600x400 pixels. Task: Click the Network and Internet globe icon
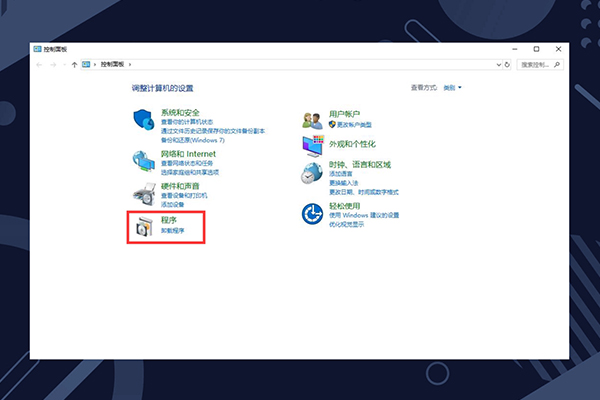point(145,160)
